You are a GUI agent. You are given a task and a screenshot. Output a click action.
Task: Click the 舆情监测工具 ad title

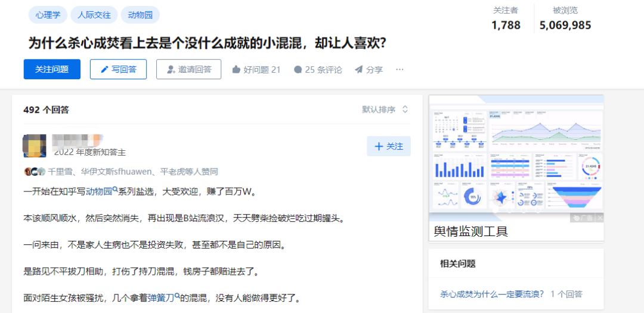471,232
